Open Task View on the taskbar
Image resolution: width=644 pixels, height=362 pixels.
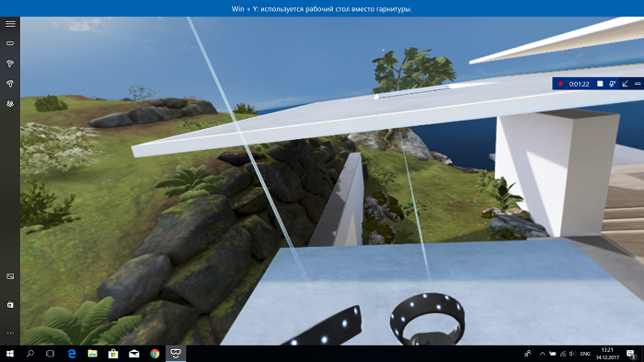pyautogui.click(x=50, y=354)
